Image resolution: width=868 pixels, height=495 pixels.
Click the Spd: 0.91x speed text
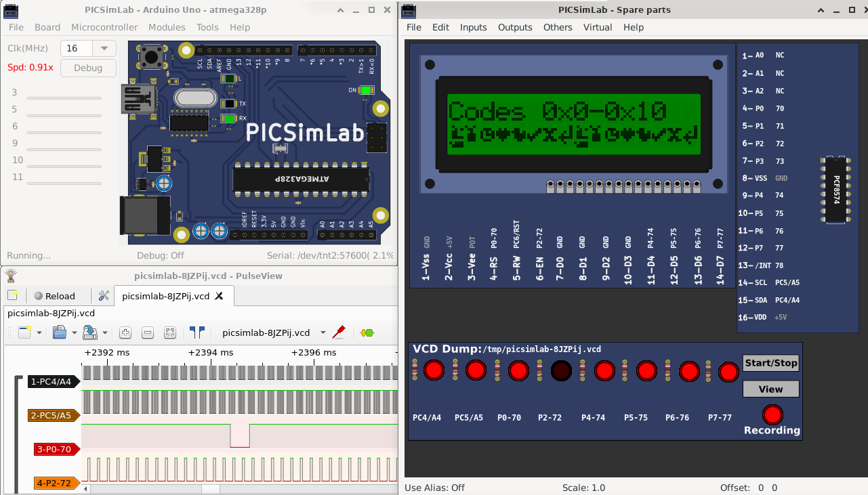click(30, 67)
